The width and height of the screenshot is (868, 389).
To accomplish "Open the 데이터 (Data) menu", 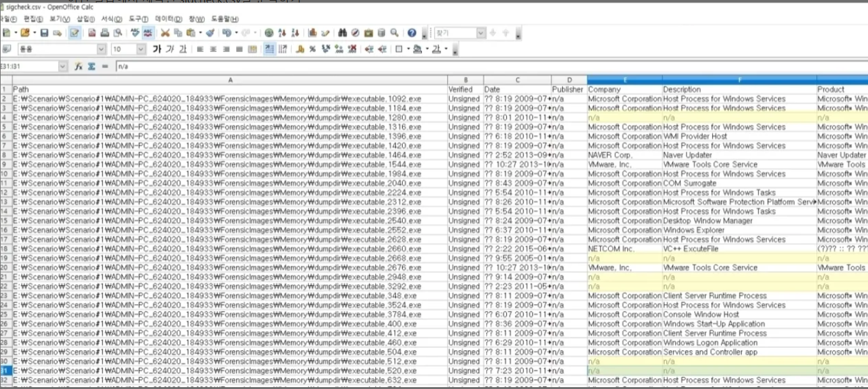I will click(x=168, y=19).
